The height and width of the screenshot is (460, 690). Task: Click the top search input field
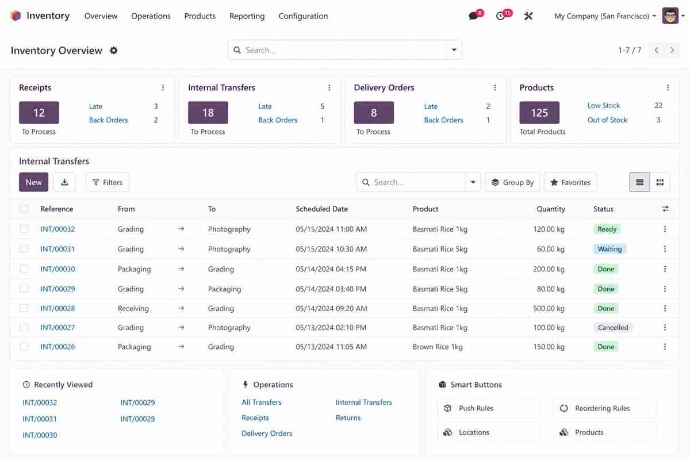[340, 50]
